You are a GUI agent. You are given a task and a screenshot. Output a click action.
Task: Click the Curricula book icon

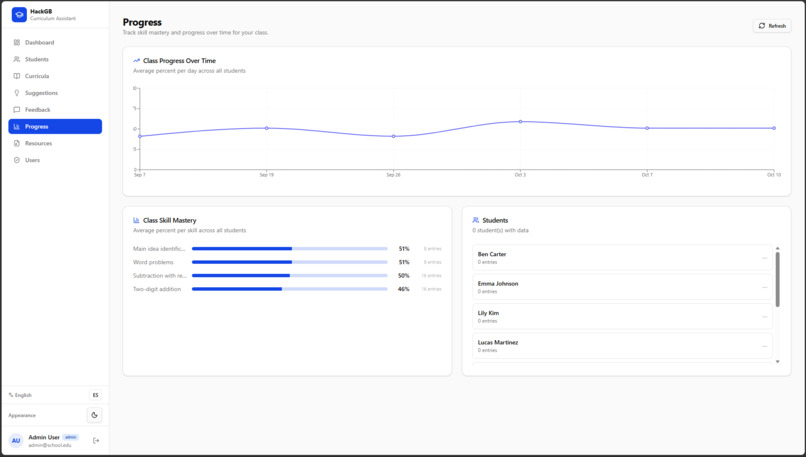tap(16, 76)
